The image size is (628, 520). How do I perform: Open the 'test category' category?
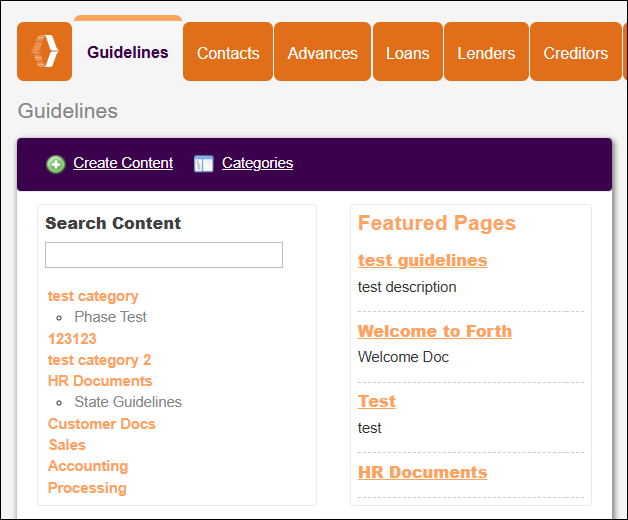93,296
